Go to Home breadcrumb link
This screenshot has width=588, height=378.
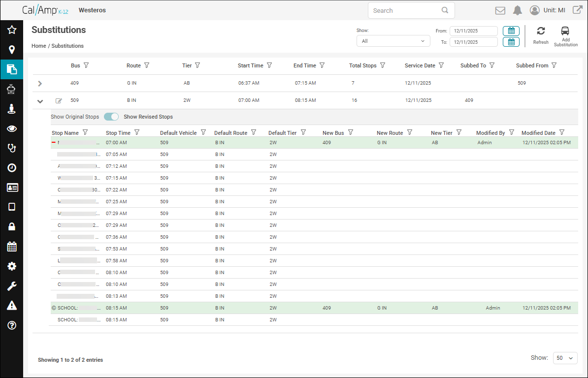[38, 46]
